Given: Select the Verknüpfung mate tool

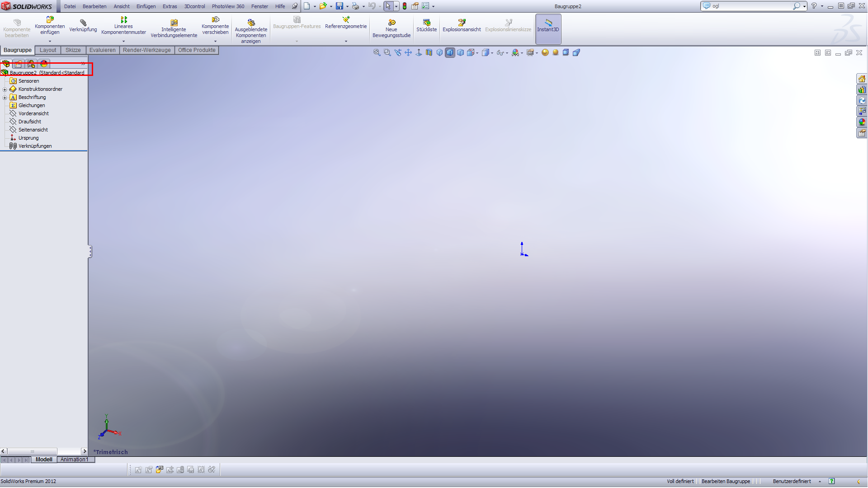Looking at the screenshot, I should tap(83, 23).
